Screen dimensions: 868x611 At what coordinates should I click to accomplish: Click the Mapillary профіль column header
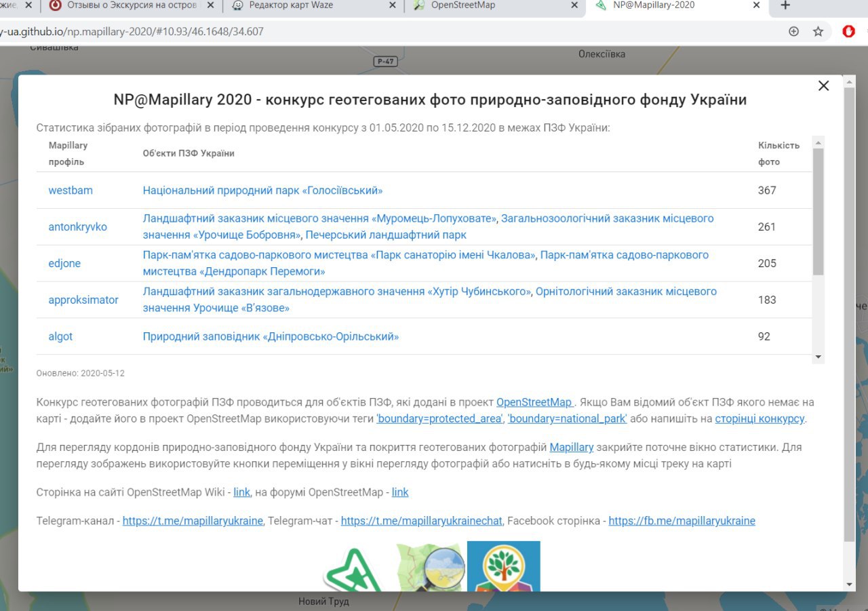coord(68,154)
